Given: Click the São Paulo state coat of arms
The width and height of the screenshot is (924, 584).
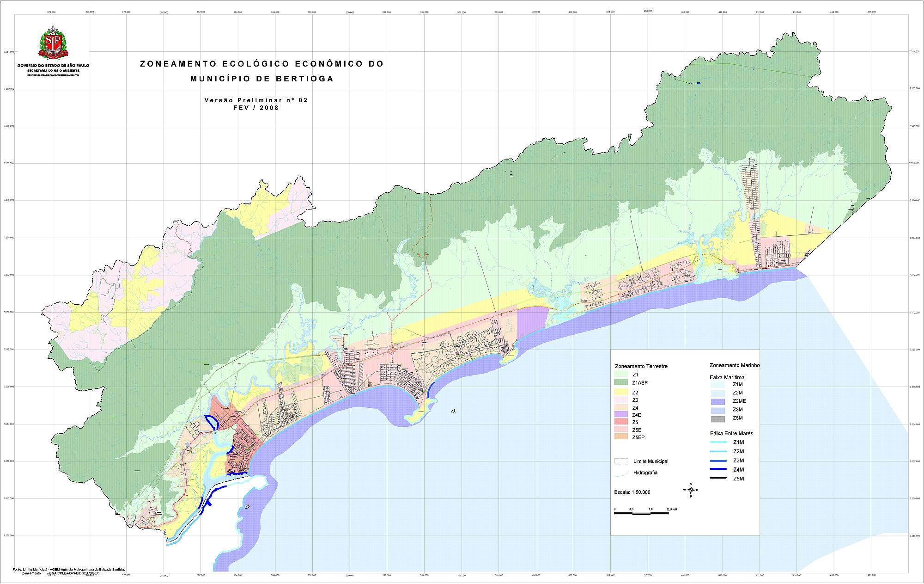Looking at the screenshot, I should [x=53, y=43].
